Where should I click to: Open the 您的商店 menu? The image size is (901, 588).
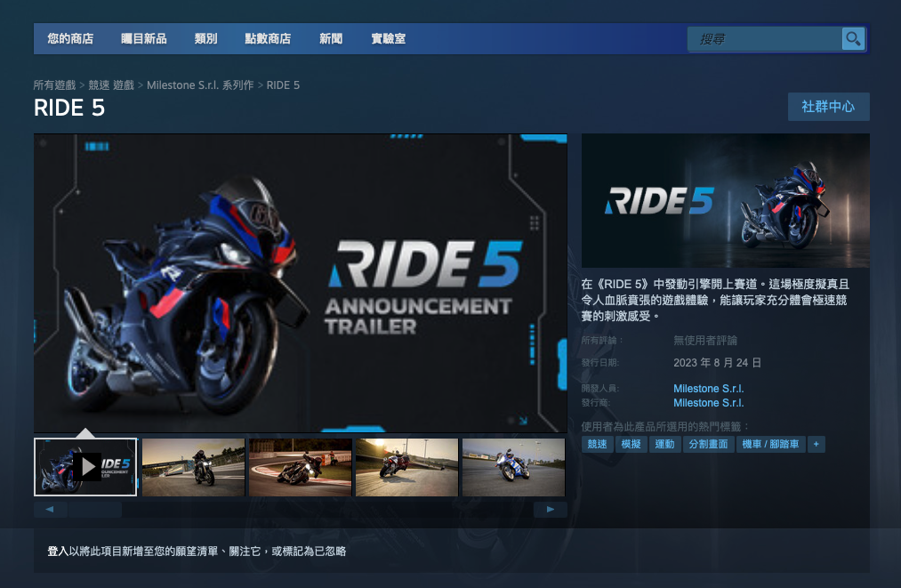point(70,38)
